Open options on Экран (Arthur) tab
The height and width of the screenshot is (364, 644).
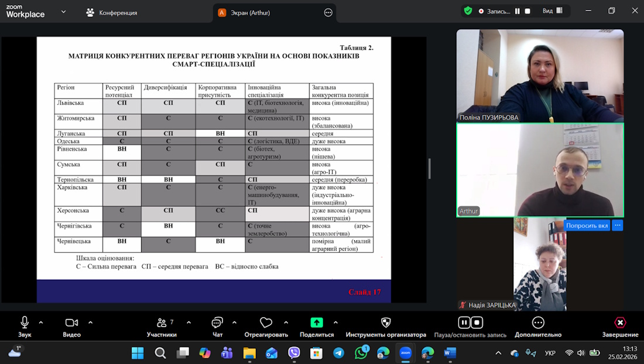(328, 12)
